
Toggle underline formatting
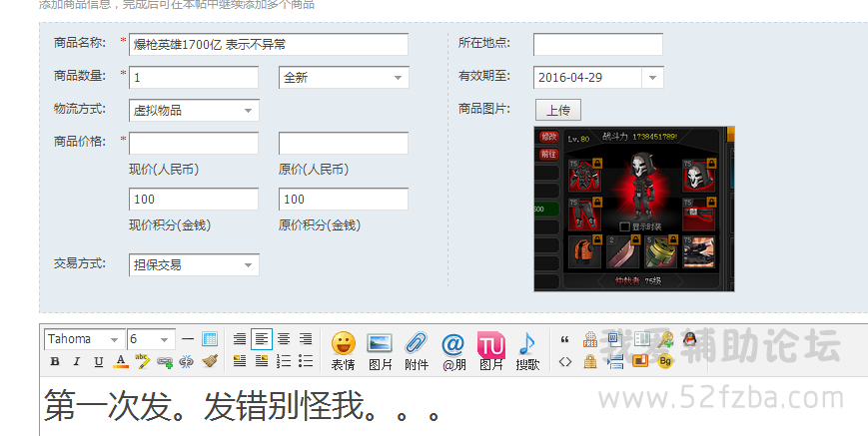click(x=99, y=361)
